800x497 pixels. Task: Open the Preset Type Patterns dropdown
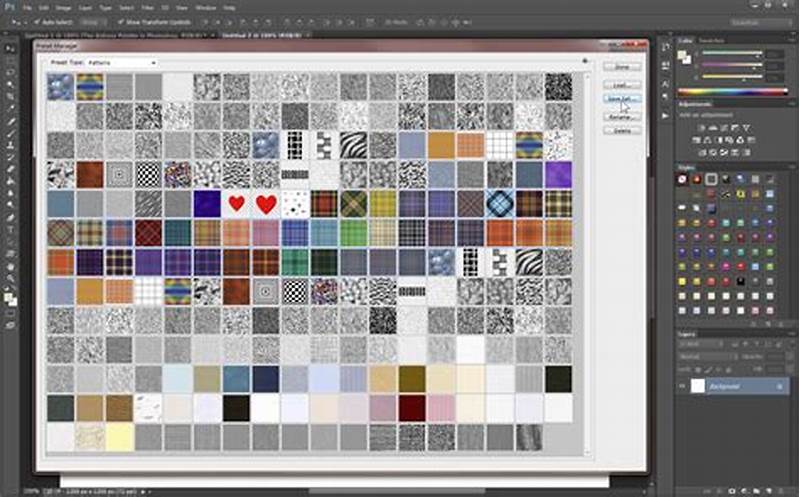point(121,62)
